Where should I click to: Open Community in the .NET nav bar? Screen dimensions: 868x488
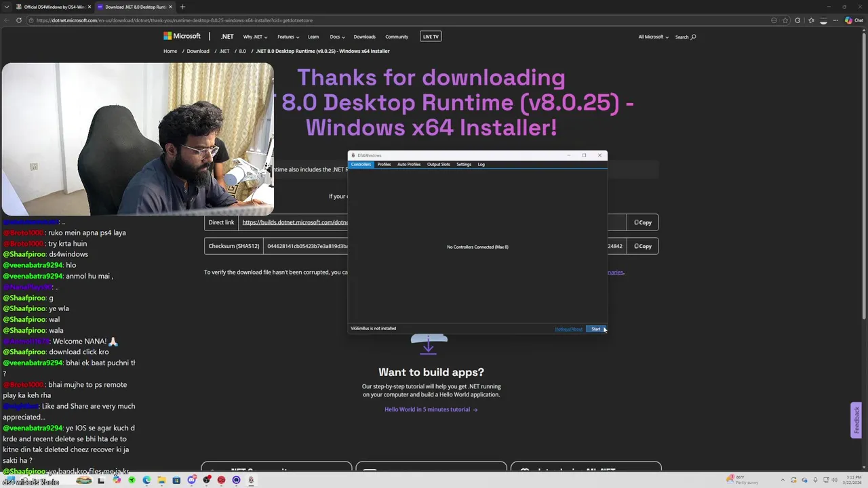(397, 37)
